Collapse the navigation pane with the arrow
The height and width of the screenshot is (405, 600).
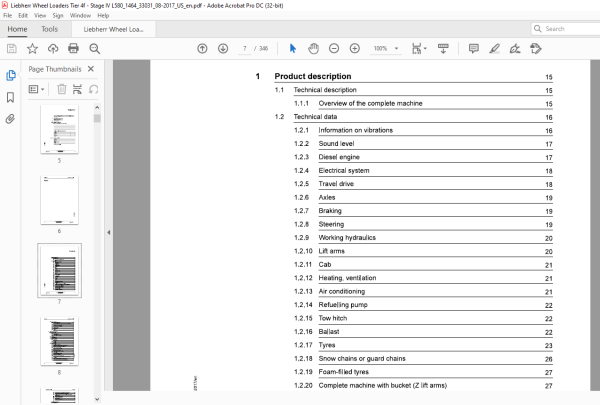point(109,232)
